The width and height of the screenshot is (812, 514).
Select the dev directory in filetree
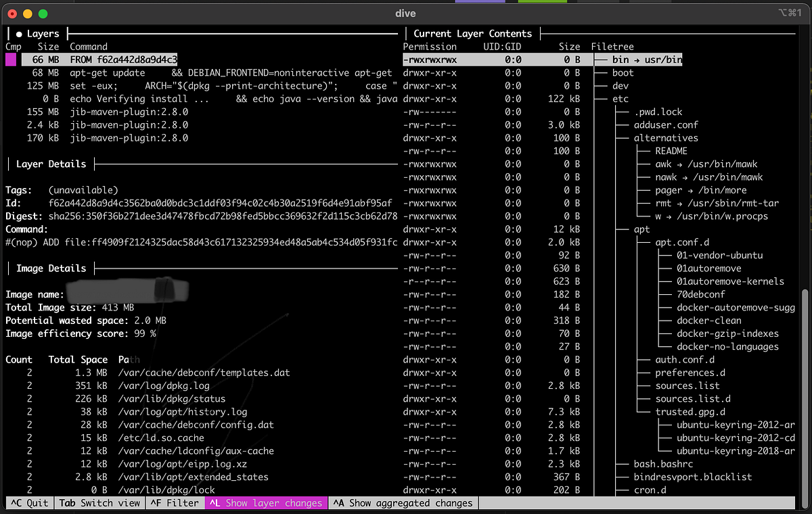click(x=621, y=86)
